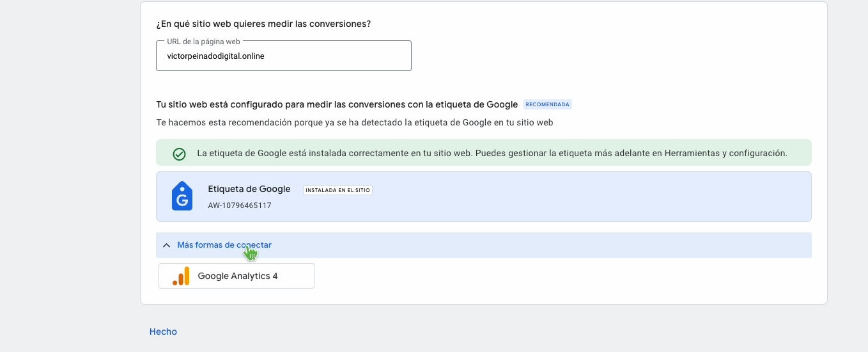Click the typed URL victorpeinadodigital.online
868x352 pixels.
[x=215, y=56]
